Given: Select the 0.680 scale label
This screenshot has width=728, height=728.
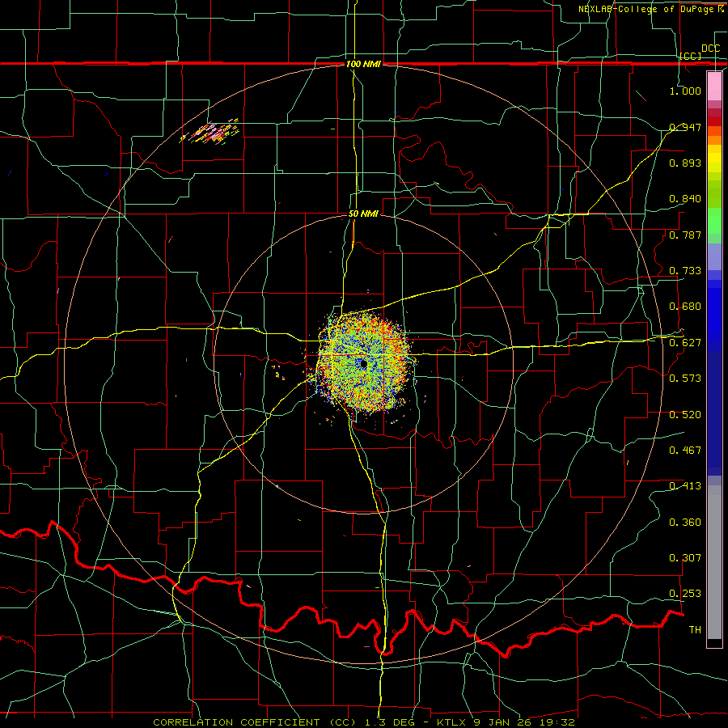Looking at the screenshot, I should pyautogui.click(x=685, y=307).
